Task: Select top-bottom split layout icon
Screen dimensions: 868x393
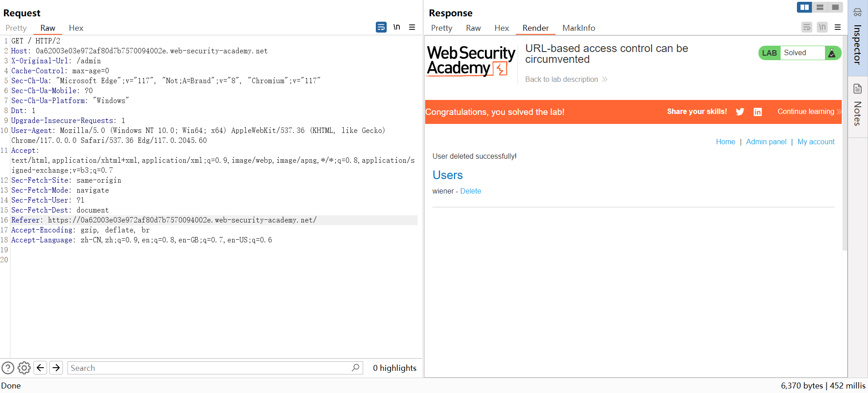Action: click(820, 7)
